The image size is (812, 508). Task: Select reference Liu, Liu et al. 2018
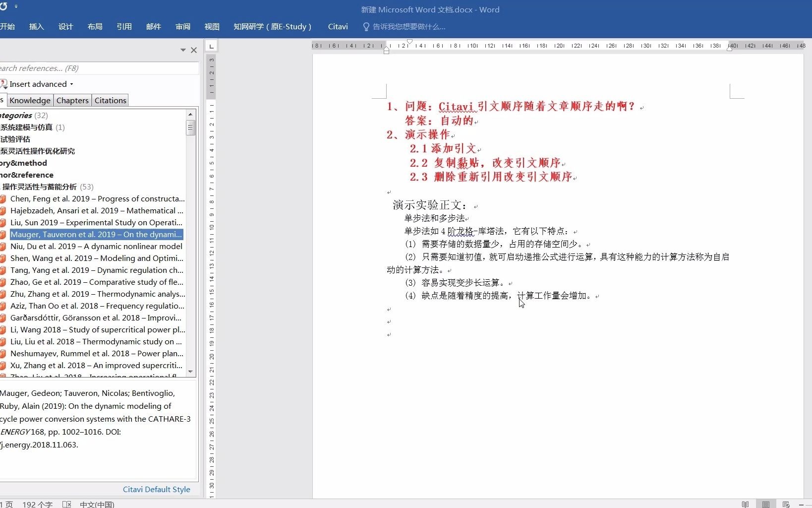pyautogui.click(x=96, y=342)
